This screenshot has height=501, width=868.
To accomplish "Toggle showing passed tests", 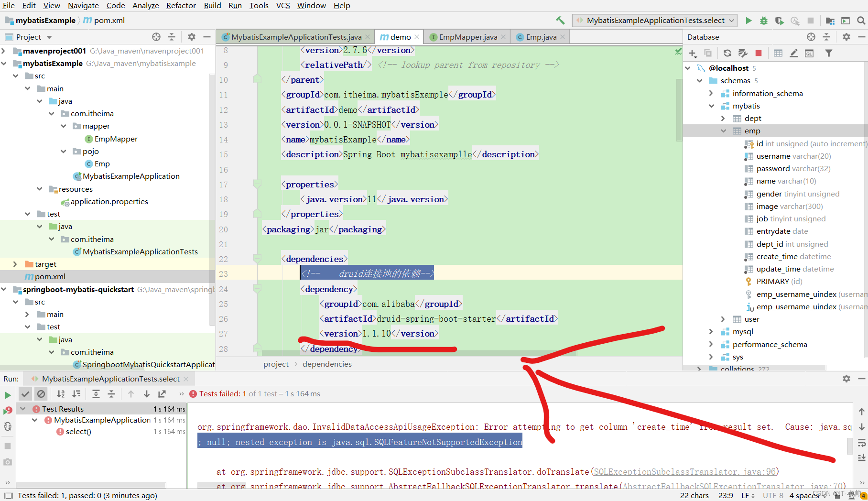I will [25, 394].
